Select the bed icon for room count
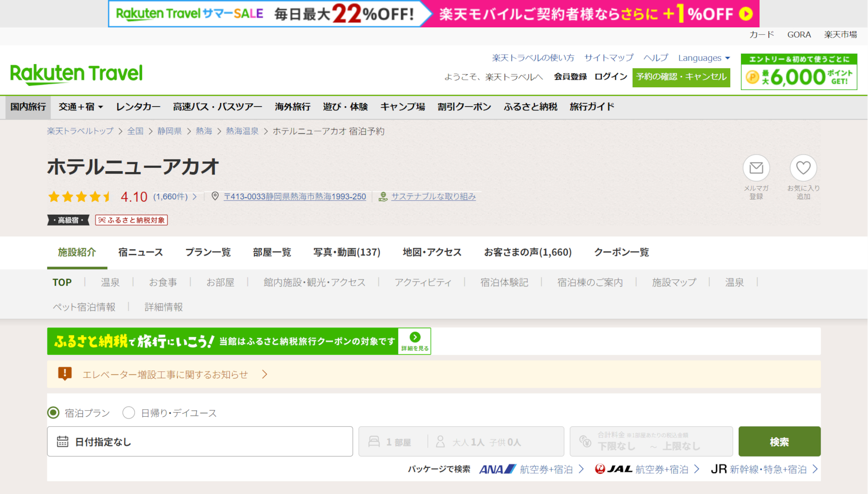 [x=373, y=442]
